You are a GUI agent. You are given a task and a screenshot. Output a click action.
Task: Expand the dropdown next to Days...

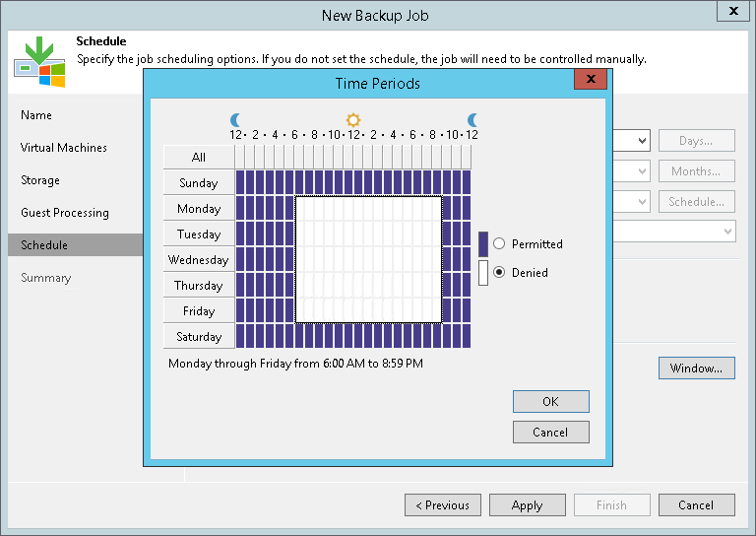642,140
